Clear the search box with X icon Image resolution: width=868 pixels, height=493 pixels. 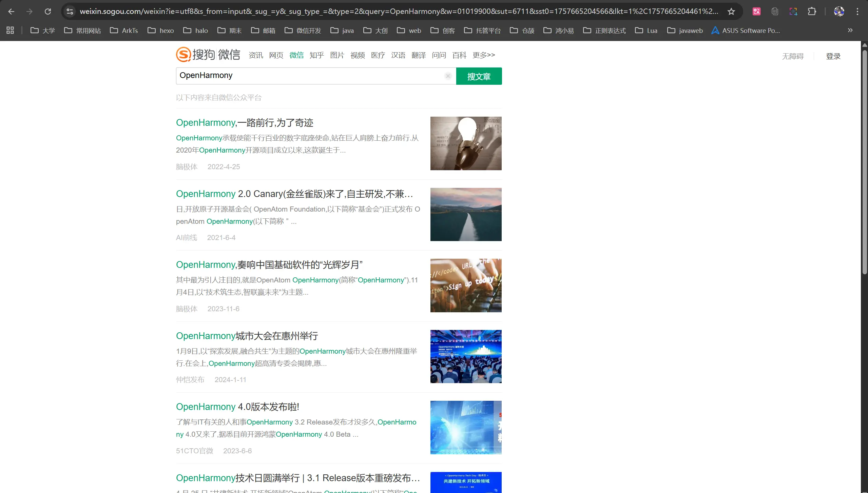[448, 76]
